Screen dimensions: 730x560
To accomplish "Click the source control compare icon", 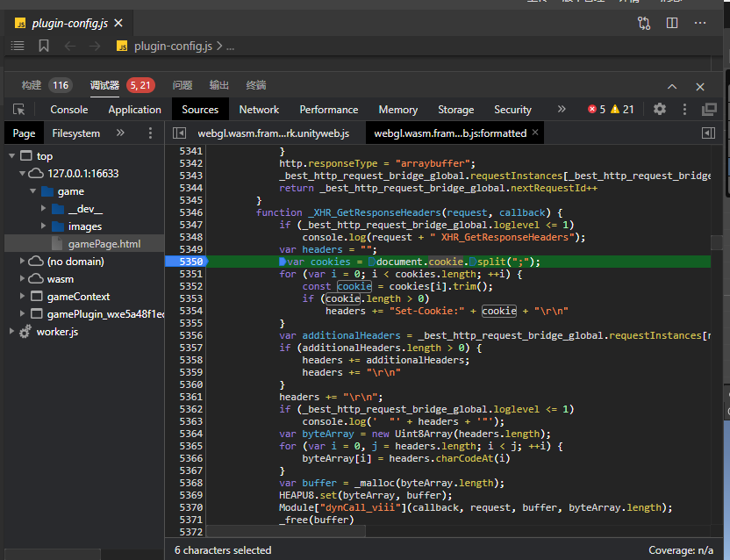I will tap(644, 24).
